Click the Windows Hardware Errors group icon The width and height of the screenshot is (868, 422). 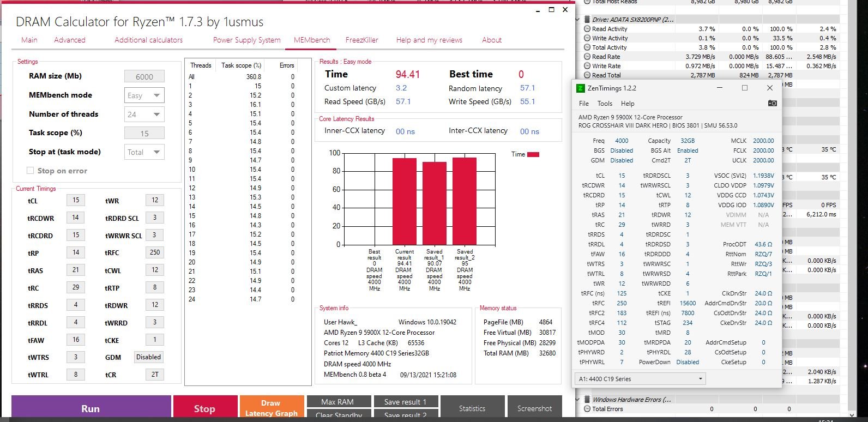coord(587,400)
